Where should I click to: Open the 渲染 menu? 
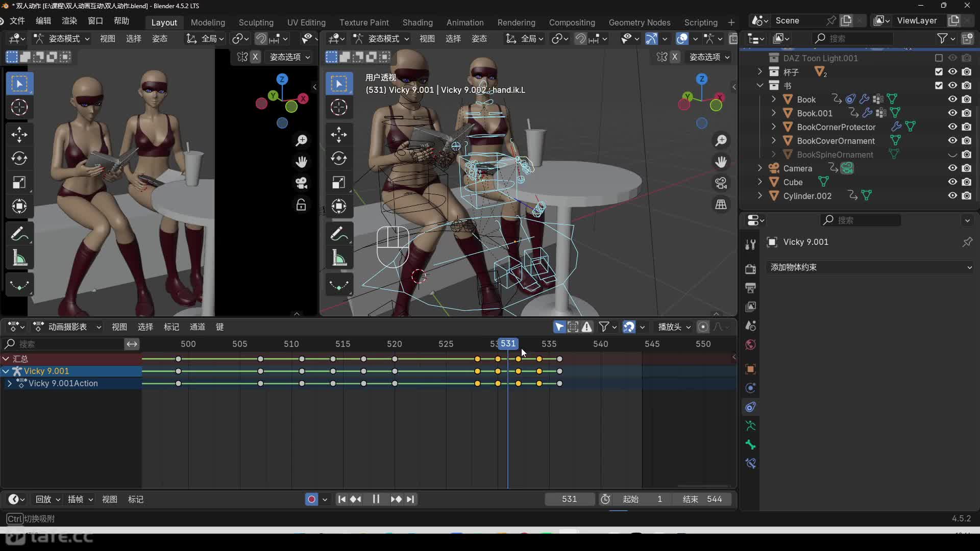[69, 21]
